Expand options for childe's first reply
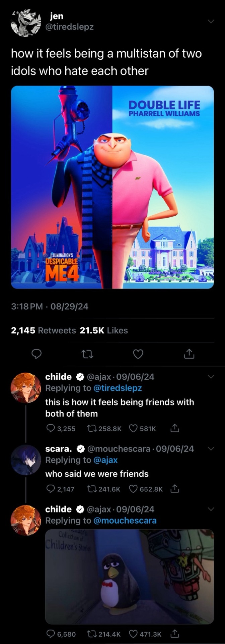This screenshot has width=225, height=644. 211,377
